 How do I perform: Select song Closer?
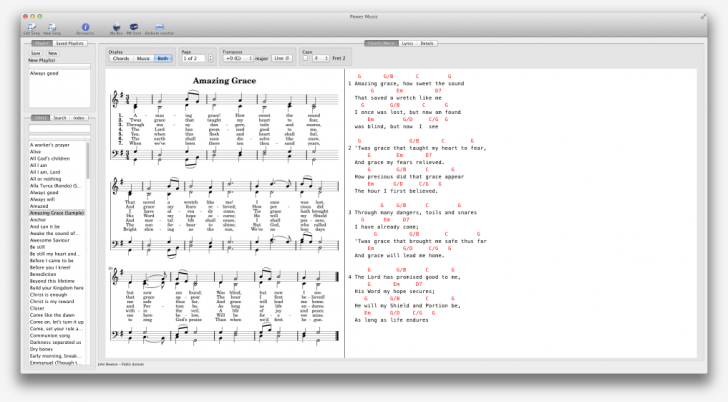37,308
